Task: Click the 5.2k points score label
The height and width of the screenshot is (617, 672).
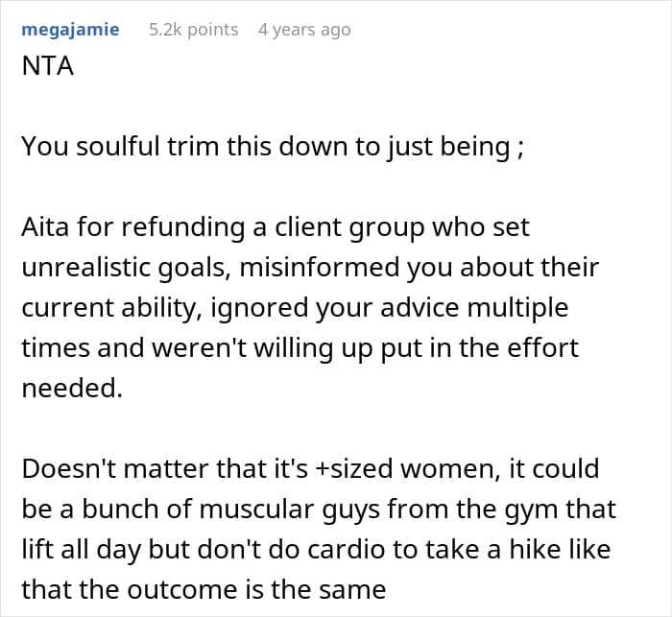Action: 193,30
